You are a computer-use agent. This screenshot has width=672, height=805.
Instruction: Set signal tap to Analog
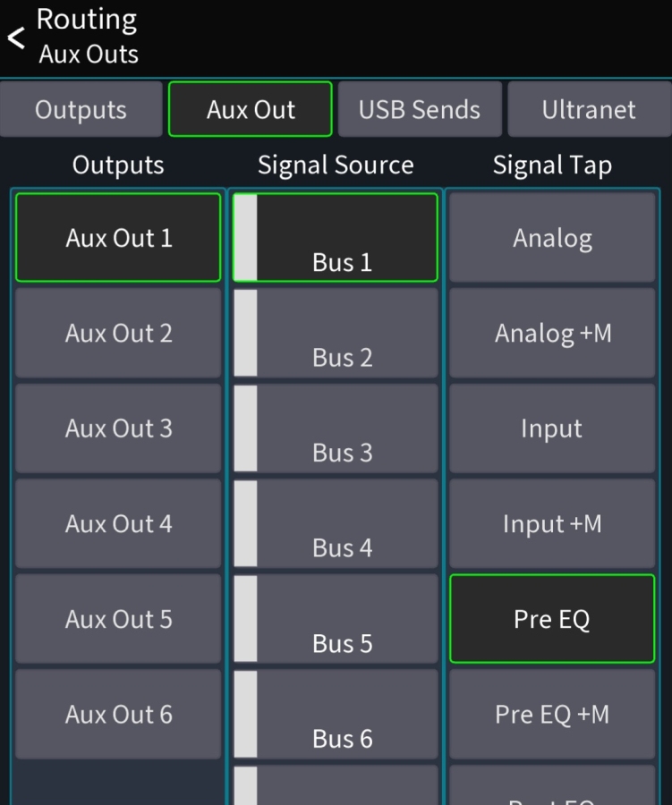pos(552,238)
